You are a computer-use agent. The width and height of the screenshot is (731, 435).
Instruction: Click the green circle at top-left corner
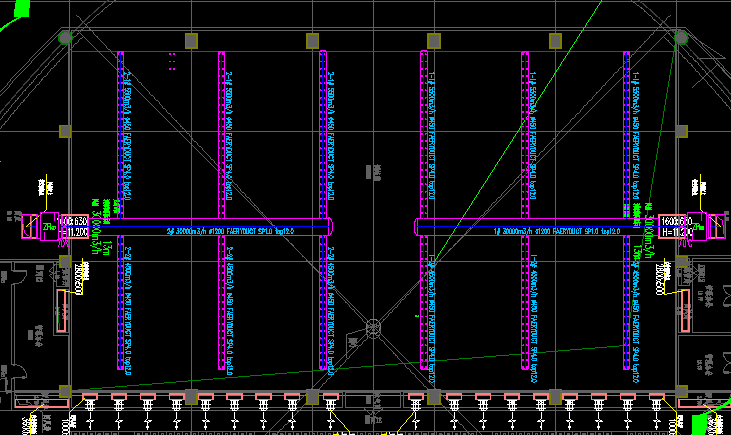click(x=66, y=38)
